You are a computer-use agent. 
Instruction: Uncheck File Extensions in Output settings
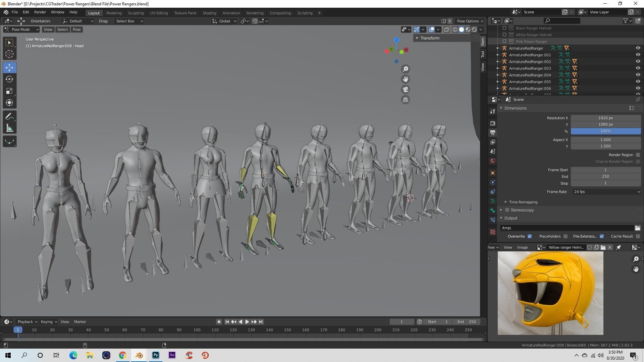pos(601,236)
